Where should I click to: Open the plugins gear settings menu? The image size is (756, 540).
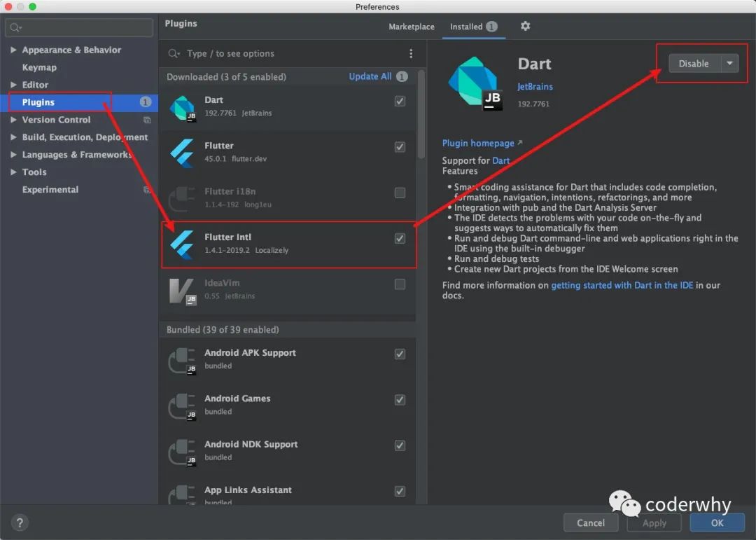point(525,26)
